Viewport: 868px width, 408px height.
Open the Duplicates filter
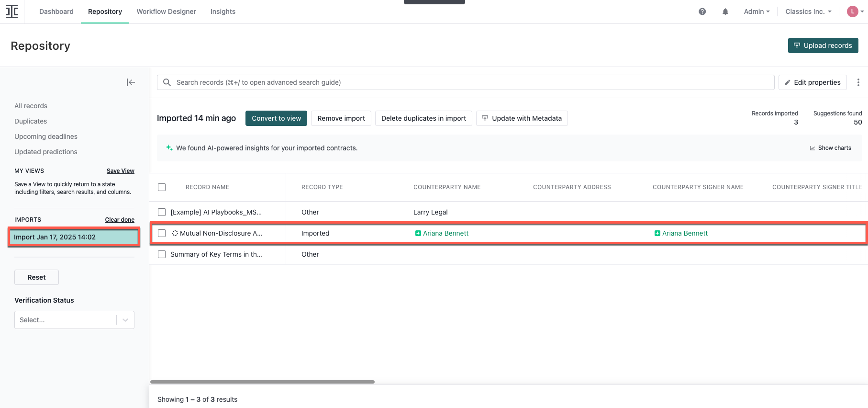click(31, 121)
